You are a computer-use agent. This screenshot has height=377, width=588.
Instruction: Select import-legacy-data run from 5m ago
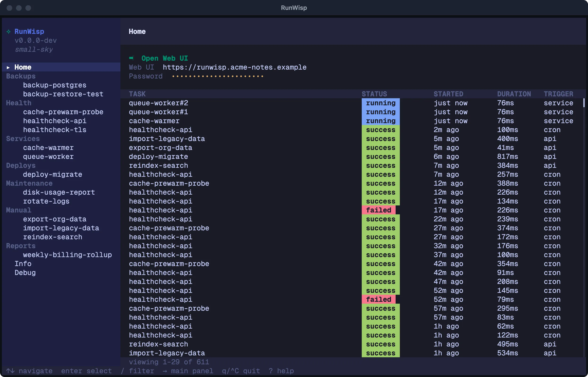352,139
